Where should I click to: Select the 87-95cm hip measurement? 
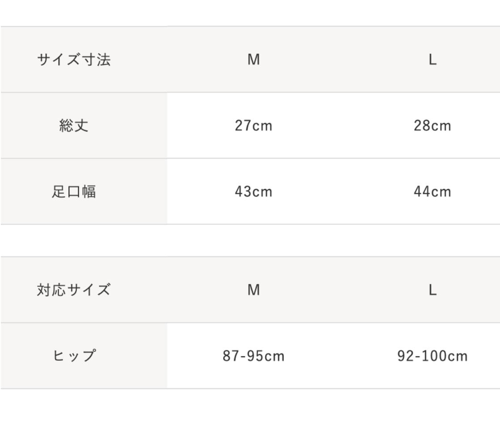coord(254,356)
